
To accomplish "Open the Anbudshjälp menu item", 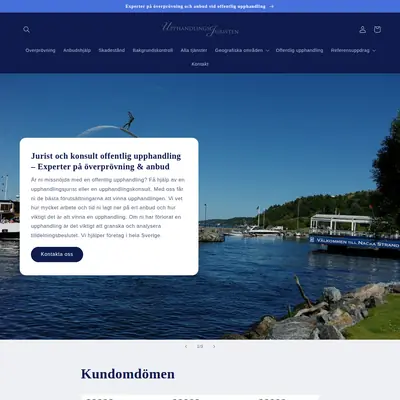I will coord(77,50).
